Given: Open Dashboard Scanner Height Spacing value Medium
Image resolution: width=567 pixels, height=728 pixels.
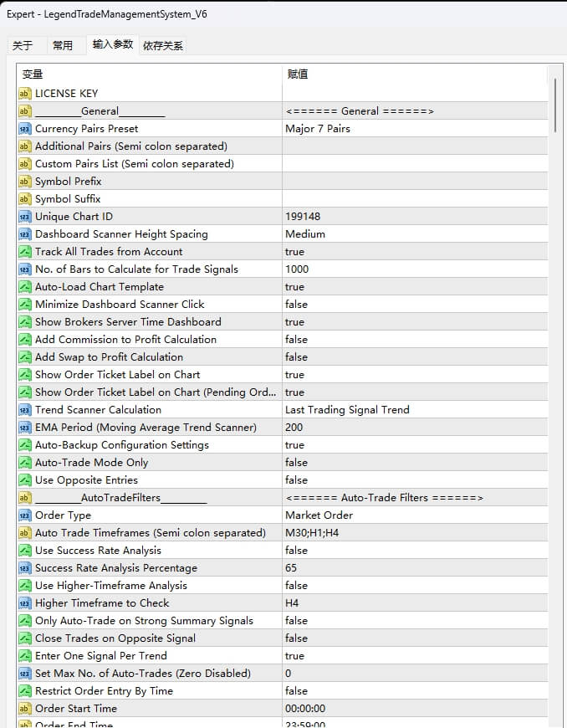Looking at the screenshot, I should (x=415, y=234).
